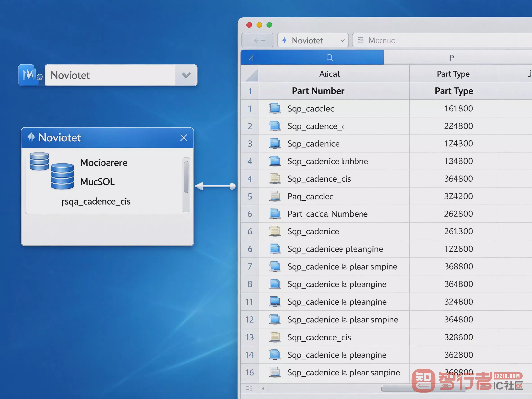Click row 7 Sqp_cadenice plear smpine text

coord(342,266)
